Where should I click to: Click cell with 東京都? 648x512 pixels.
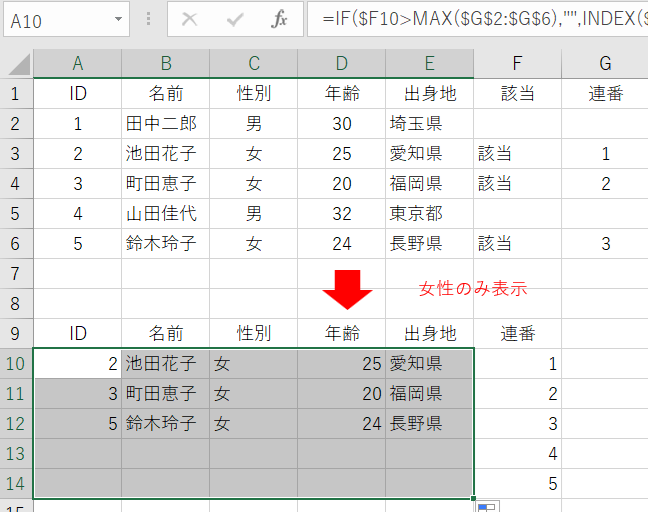[429, 214]
